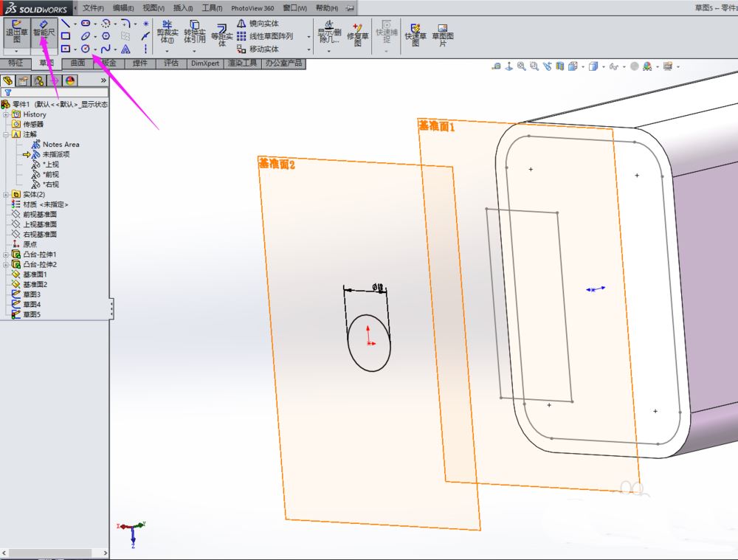Open the Slot tool dropdown arrow
Viewport: 738px width, 560px height.
coord(95,24)
